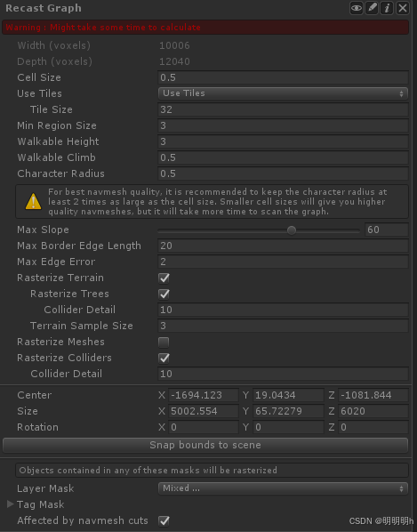Open the Layer Mask dropdown

coord(283,488)
